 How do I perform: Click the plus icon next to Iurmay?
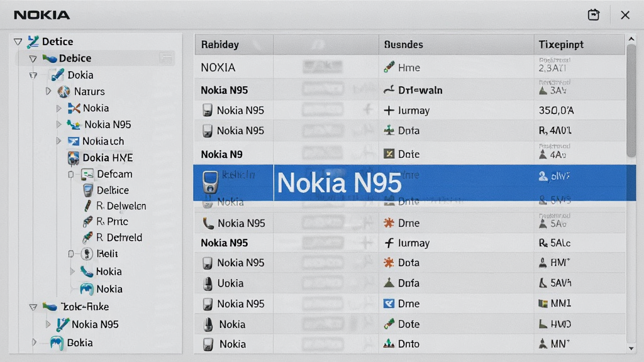389,111
